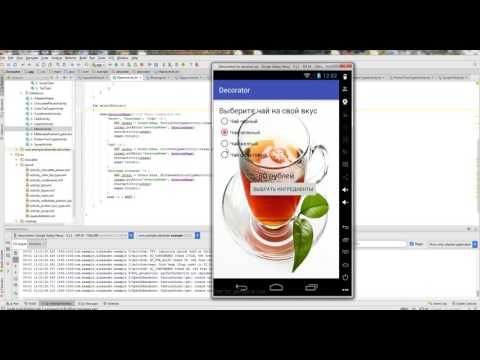This screenshot has width=480, height=360.
Task: Open the logcat filter dropdown on right
Action: click(x=452, y=244)
